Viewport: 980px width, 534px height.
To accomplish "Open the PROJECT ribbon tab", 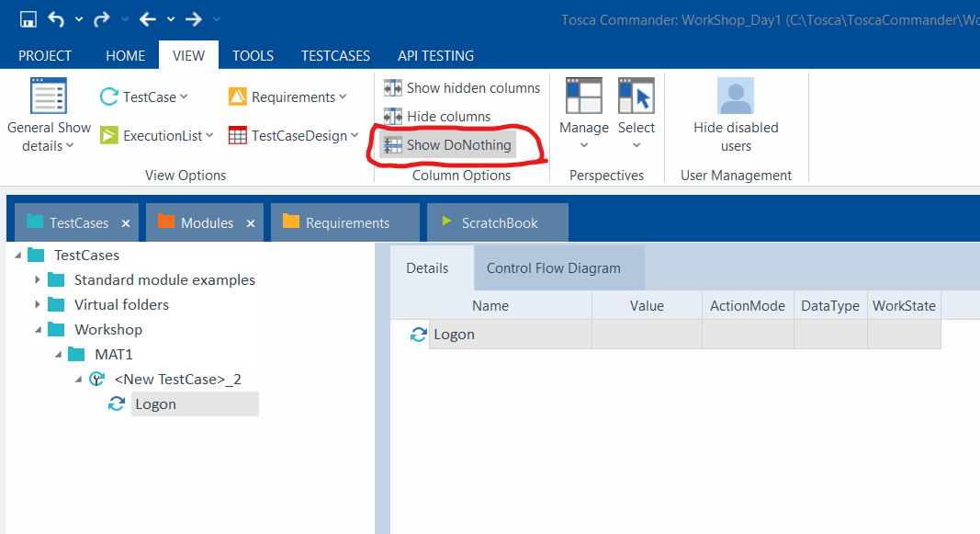I will [45, 56].
